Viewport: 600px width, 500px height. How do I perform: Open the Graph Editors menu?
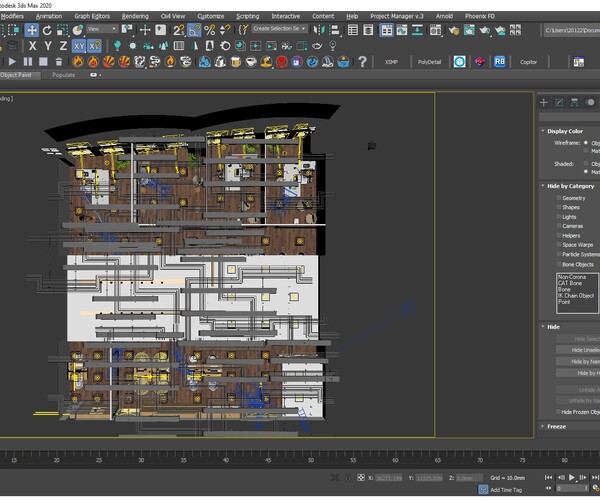pos(92,16)
